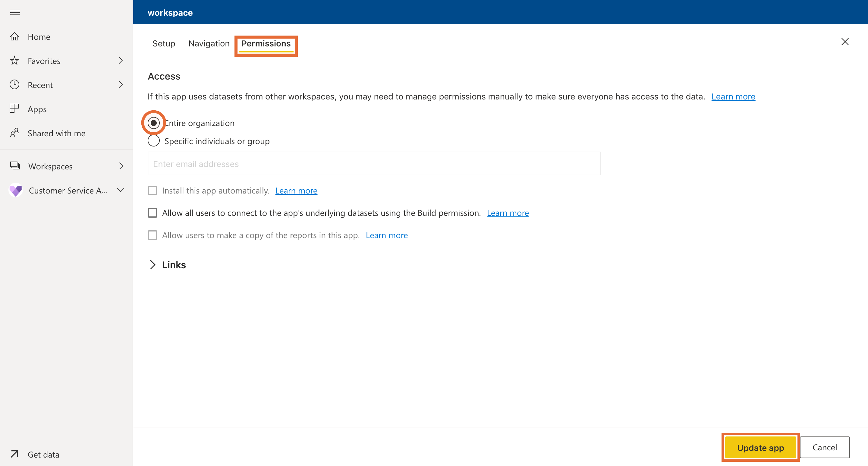This screenshot has width=868, height=466.
Task: Click the Get data icon at bottom
Action: pyautogui.click(x=15, y=453)
